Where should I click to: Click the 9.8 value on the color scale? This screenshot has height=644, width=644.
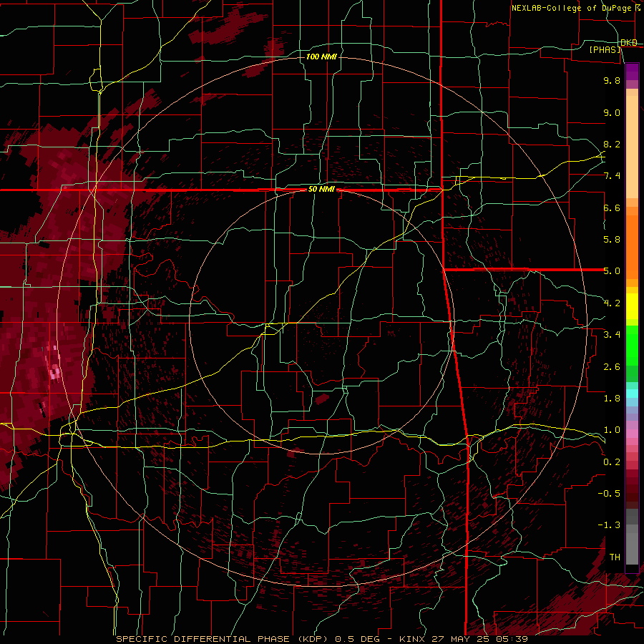coord(612,80)
